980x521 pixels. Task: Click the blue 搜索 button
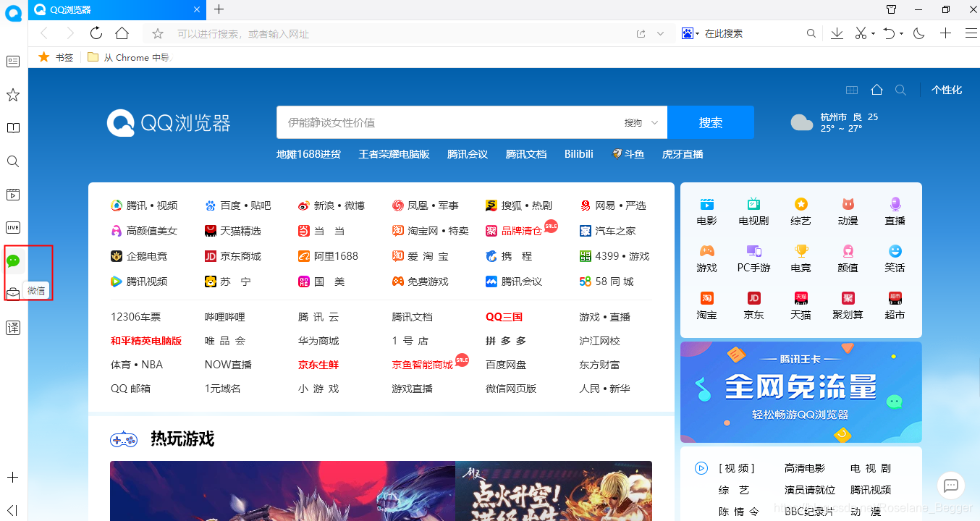click(711, 122)
